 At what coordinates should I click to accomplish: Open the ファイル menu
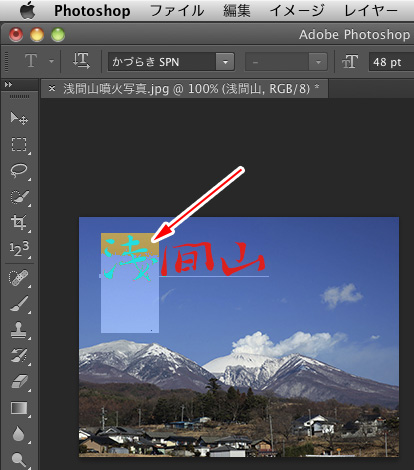(x=177, y=11)
